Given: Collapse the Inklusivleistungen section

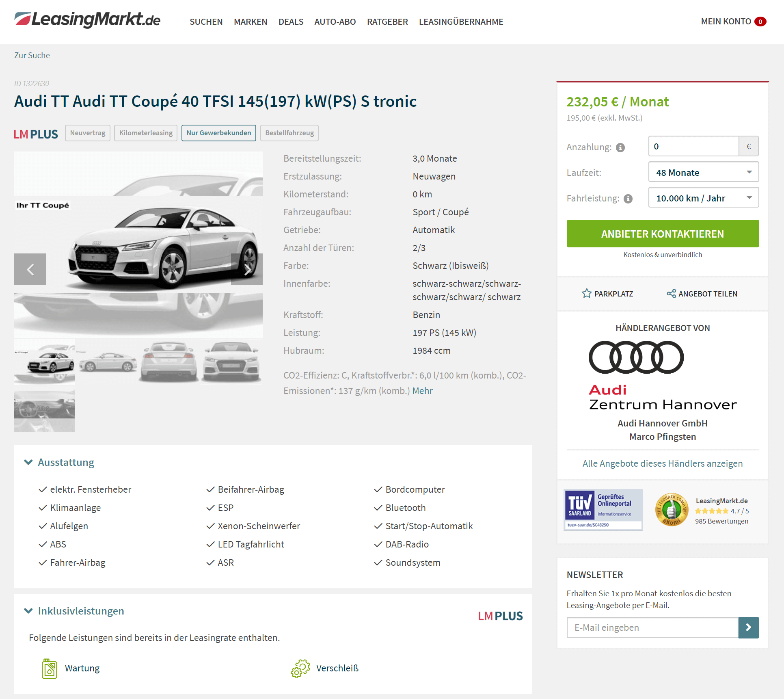Looking at the screenshot, I should (x=74, y=611).
